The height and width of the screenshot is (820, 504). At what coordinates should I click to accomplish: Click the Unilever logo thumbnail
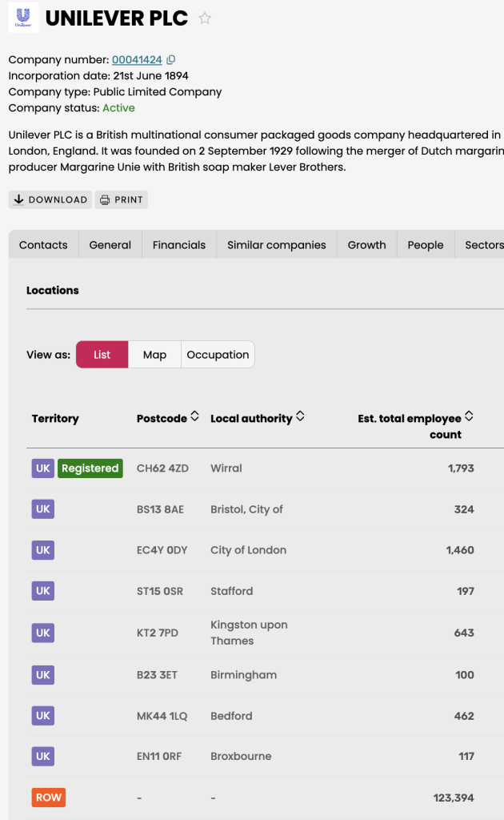(23, 18)
